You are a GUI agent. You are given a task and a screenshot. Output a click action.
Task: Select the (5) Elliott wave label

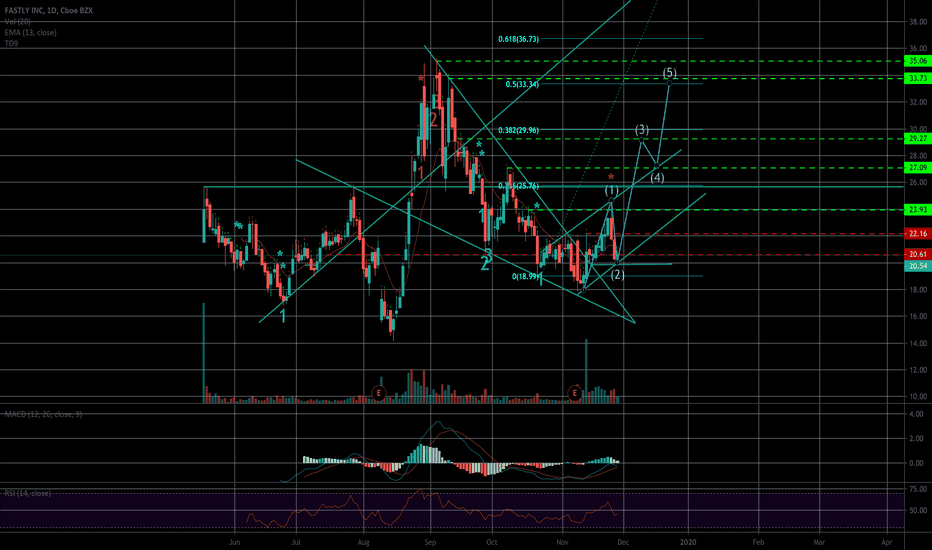[669, 73]
